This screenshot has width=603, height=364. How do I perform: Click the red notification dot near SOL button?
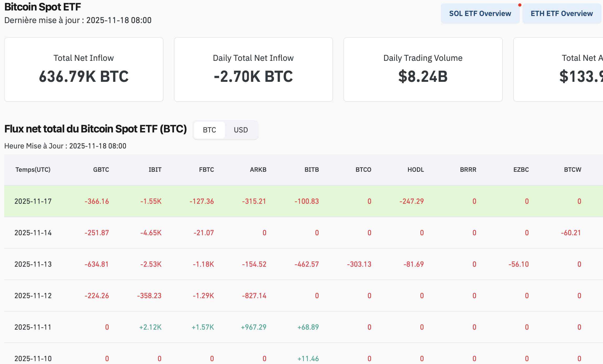pyautogui.click(x=520, y=5)
